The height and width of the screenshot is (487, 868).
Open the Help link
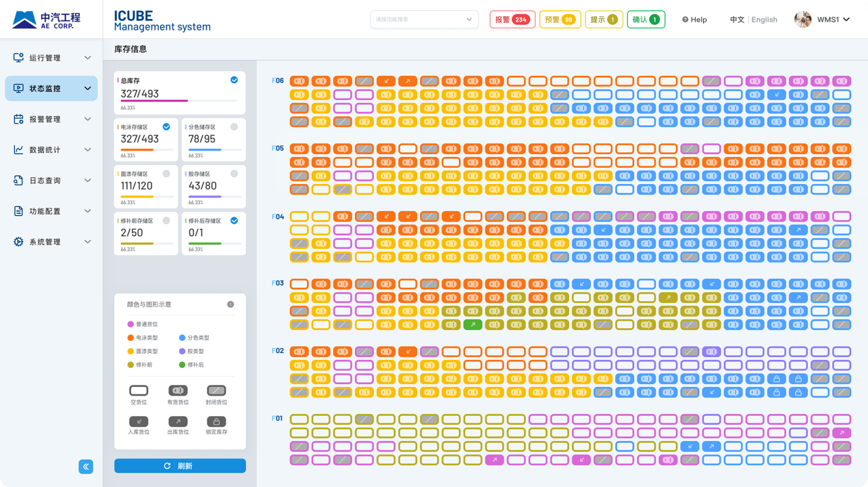click(x=694, y=20)
